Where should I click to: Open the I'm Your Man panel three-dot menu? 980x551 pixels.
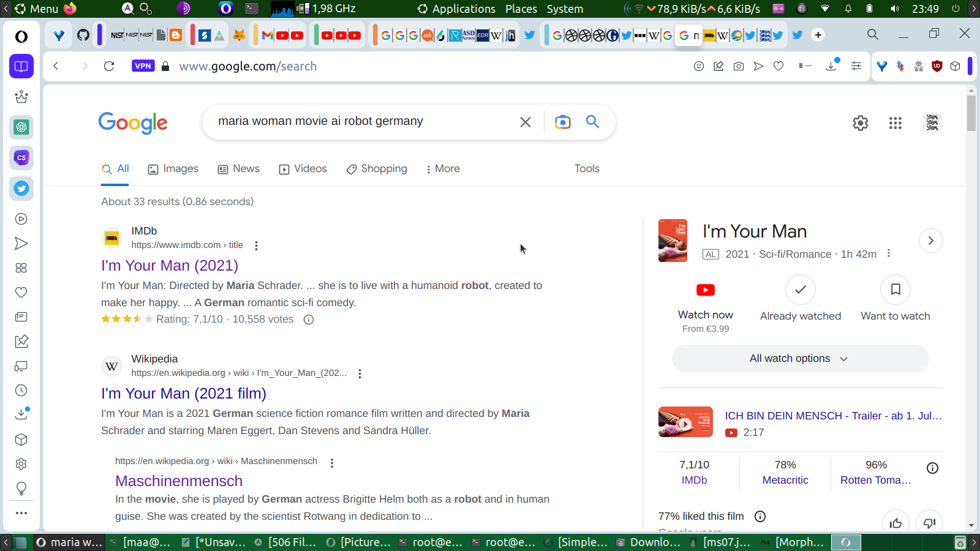[889, 253]
